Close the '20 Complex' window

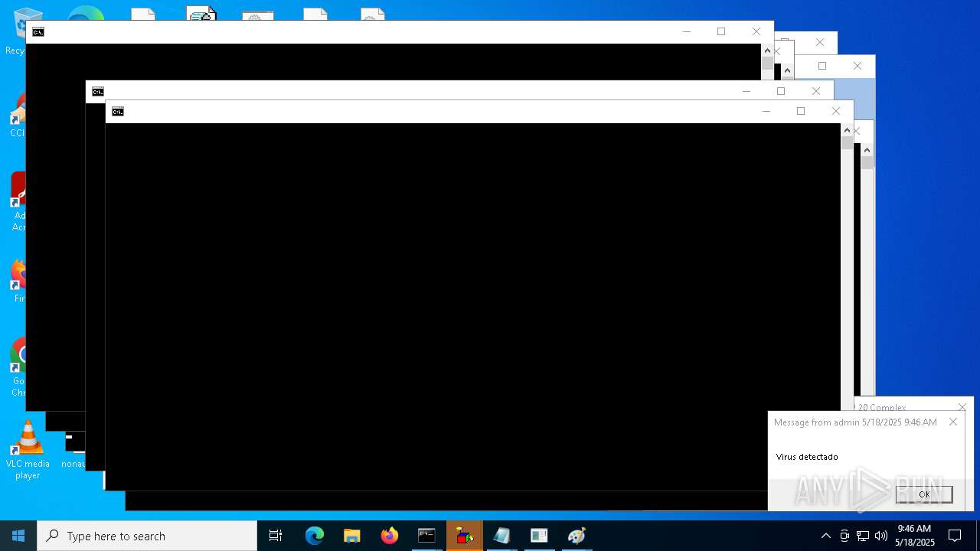962,407
